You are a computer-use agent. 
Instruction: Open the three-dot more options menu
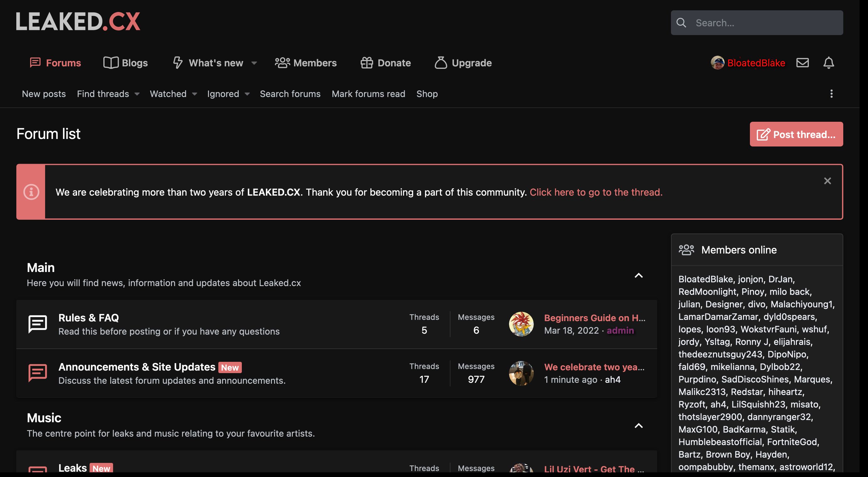(831, 94)
